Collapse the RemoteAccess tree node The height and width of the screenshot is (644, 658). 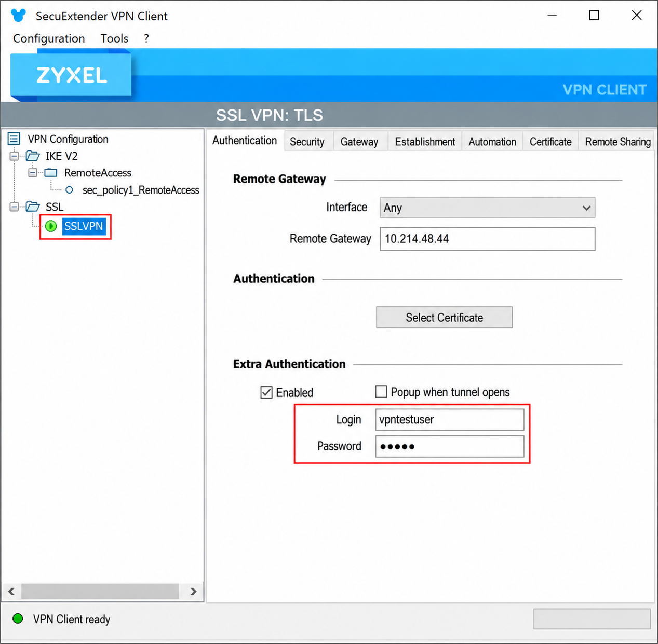pyautogui.click(x=32, y=173)
